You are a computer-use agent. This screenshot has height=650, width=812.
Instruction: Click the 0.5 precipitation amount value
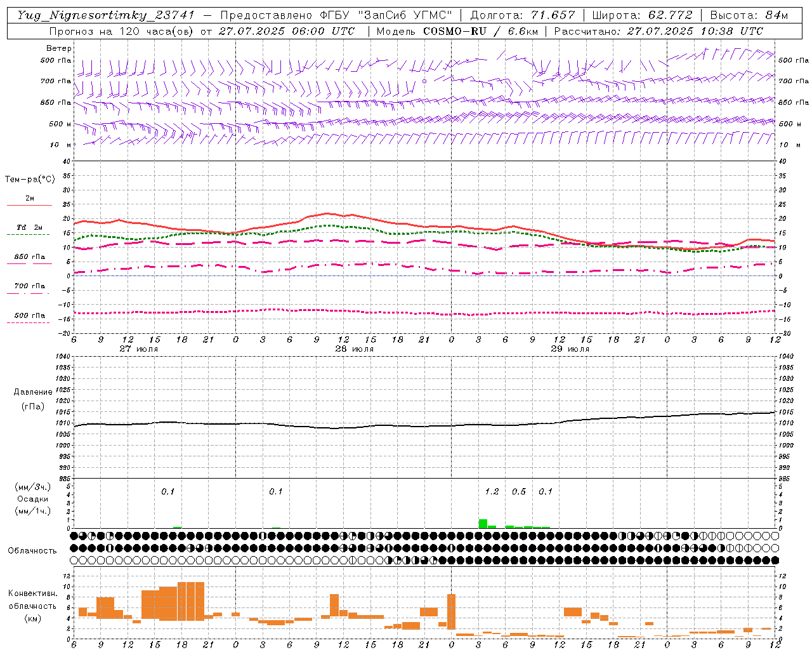pyautogui.click(x=519, y=491)
